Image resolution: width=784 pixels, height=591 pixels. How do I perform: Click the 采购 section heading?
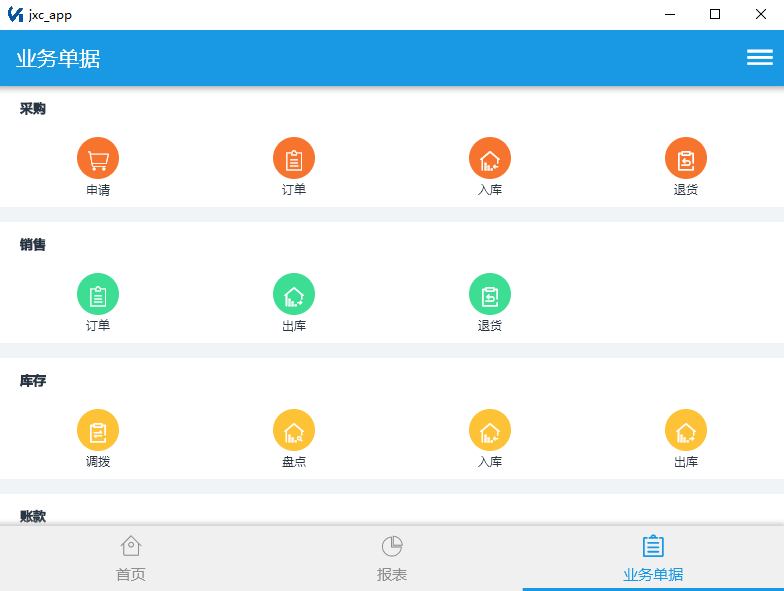(32, 108)
